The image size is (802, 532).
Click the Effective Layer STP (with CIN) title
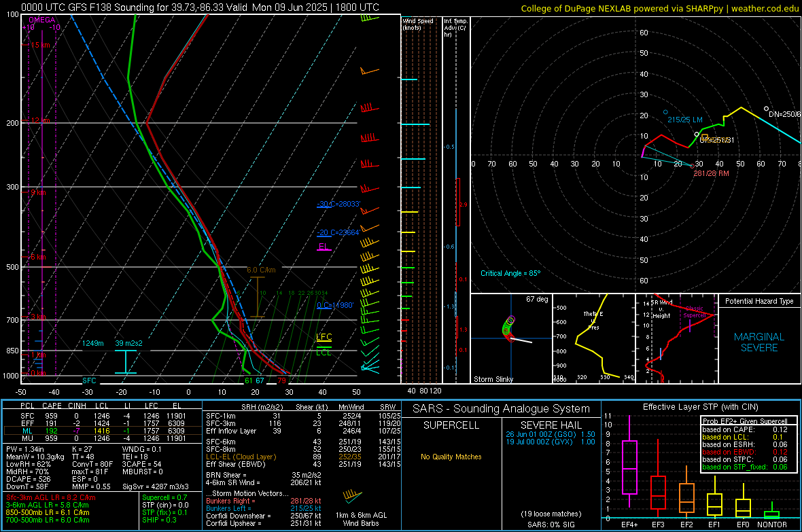point(700,407)
